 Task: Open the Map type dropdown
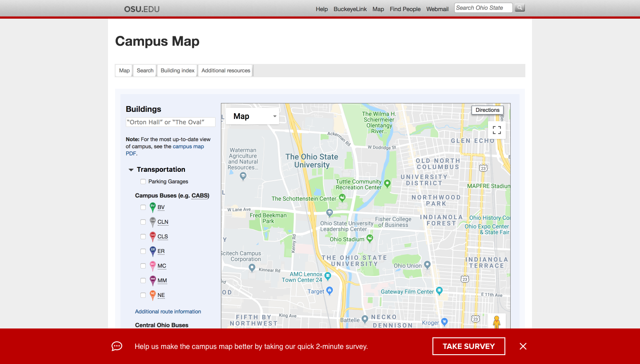pos(252,116)
